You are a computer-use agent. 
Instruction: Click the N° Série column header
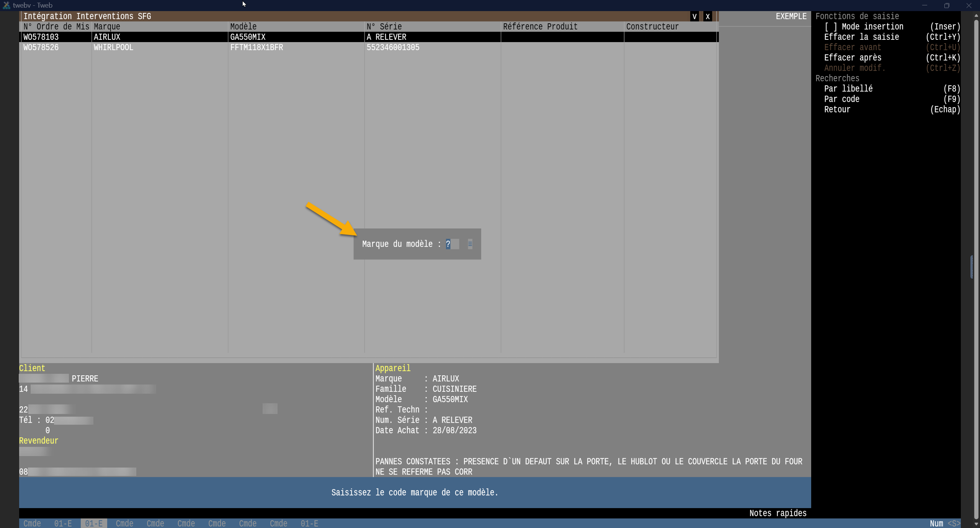coord(384,27)
